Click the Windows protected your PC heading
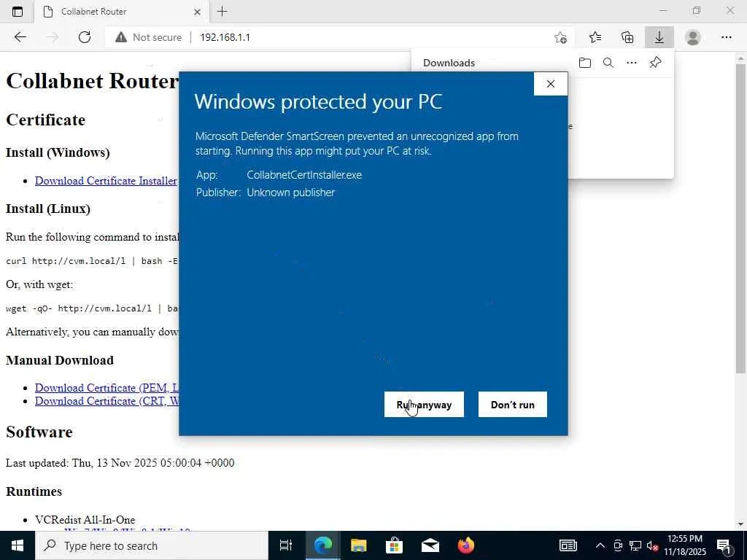This screenshot has height=560, width=747. click(318, 102)
